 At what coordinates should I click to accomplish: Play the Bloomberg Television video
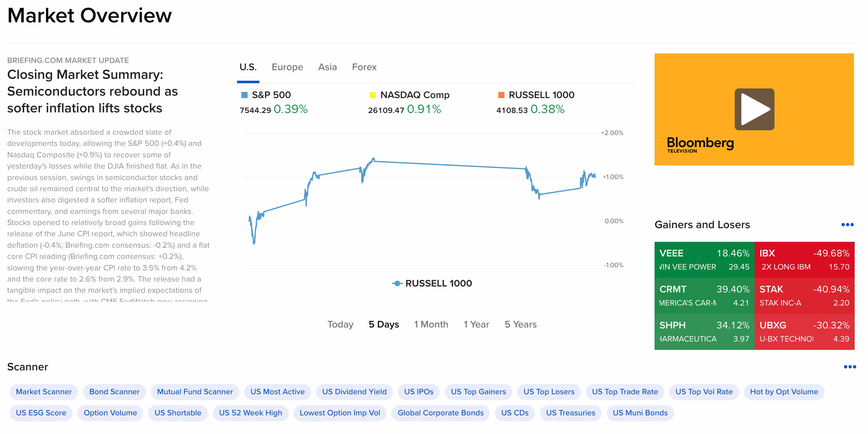754,109
